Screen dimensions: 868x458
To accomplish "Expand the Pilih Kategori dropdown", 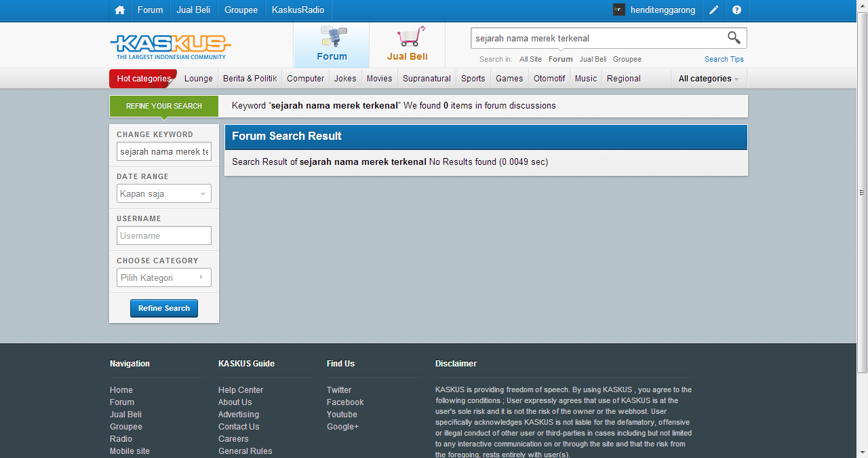I will 164,278.
